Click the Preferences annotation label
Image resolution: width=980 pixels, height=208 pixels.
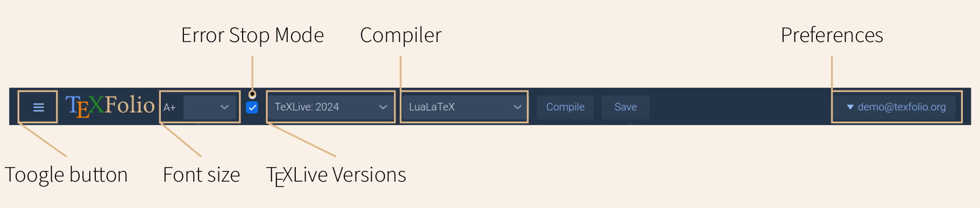click(832, 36)
